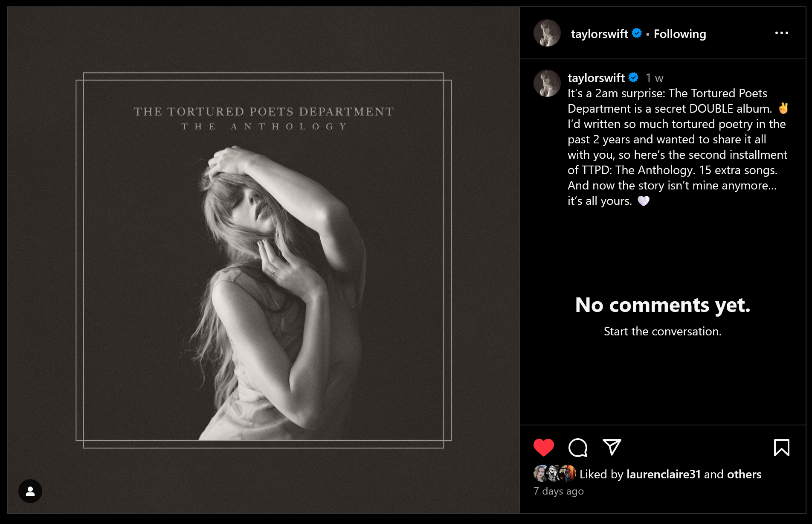Screen dimensions: 812x524
Task: View others who liked the post
Action: click(744, 474)
